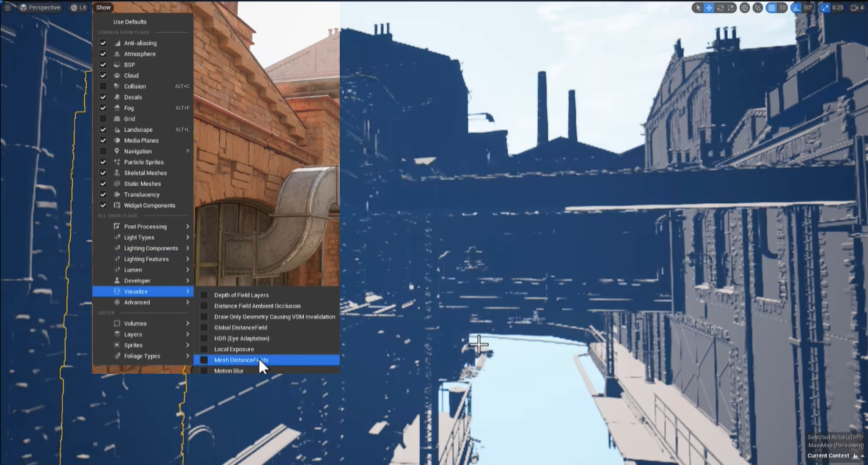Enable the Navigation show flag checkbox
This screenshot has width=868, height=465.
103,151
